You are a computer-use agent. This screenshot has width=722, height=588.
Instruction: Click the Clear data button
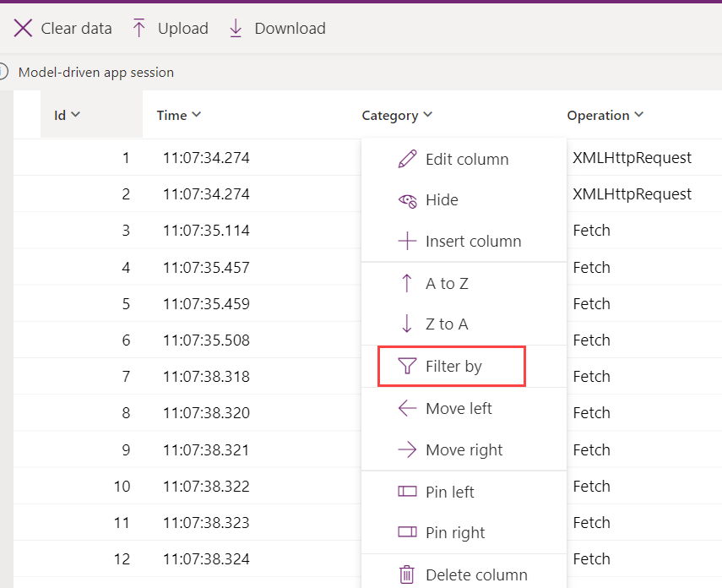(62, 27)
